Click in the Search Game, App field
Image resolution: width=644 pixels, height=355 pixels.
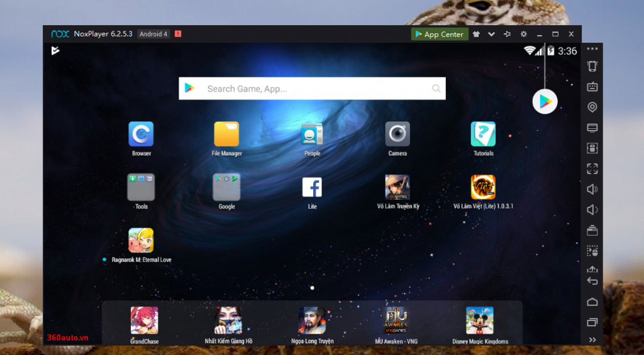coord(312,88)
